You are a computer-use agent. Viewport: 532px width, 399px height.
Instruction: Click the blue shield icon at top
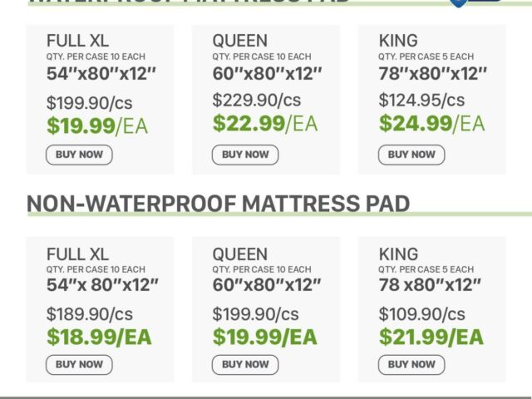click(x=458, y=2)
